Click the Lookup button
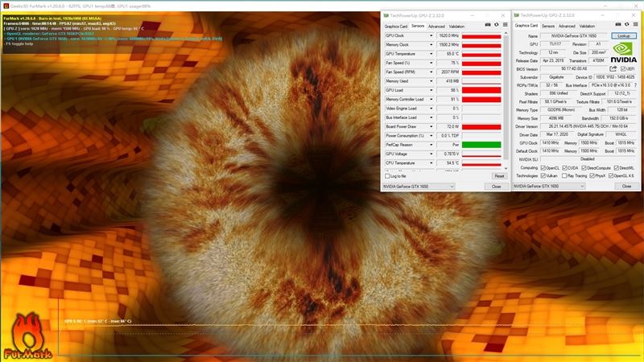Viewport: 644px width, 362px height. [x=623, y=36]
